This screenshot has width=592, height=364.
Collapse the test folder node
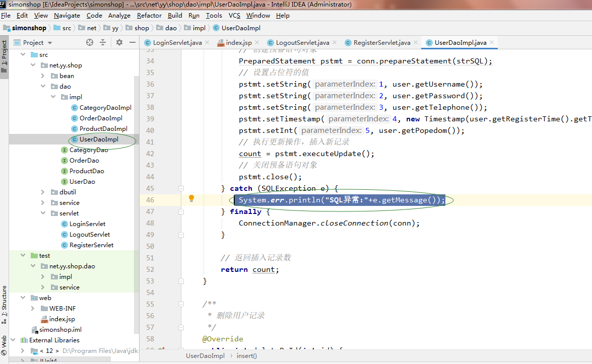pos(23,255)
